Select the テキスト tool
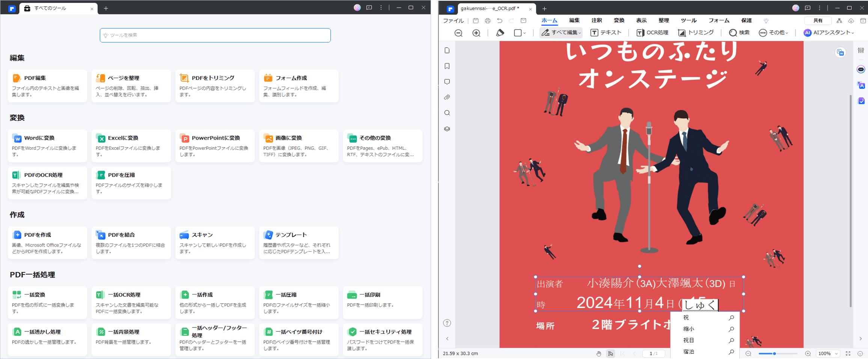868x359 pixels. point(606,33)
